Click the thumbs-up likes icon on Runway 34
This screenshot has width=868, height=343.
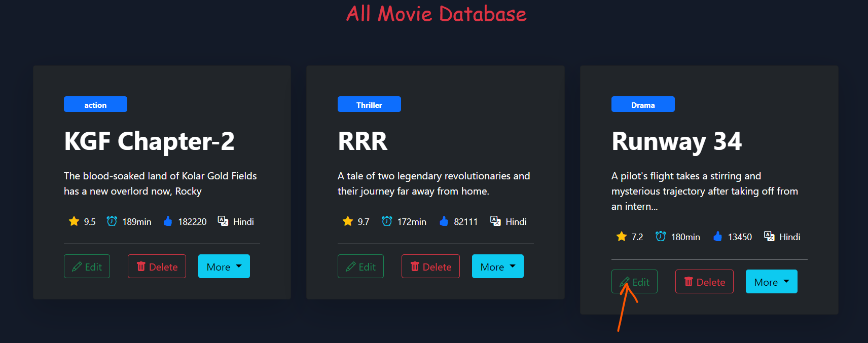click(717, 237)
